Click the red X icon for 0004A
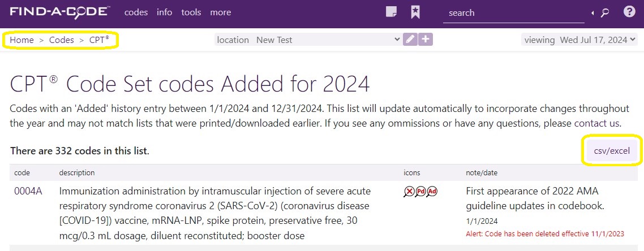The width and height of the screenshot is (644, 251). tap(409, 192)
